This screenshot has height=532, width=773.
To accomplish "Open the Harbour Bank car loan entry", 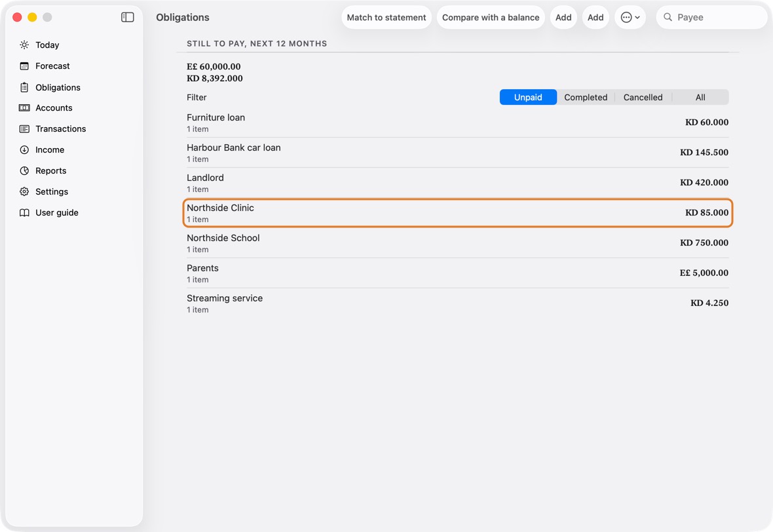I will [x=457, y=153].
